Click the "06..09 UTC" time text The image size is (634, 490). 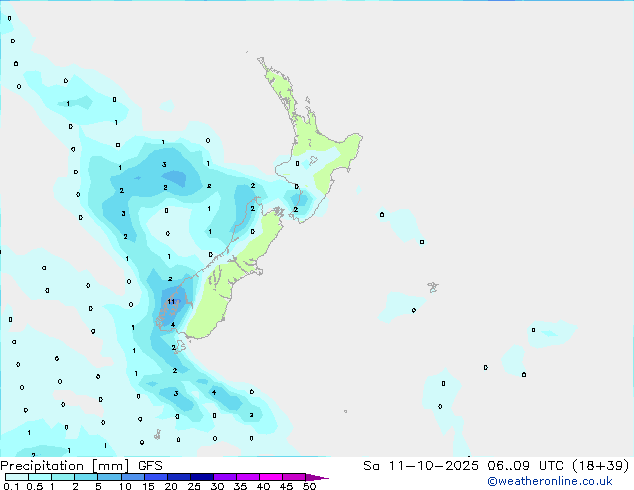pos(525,466)
